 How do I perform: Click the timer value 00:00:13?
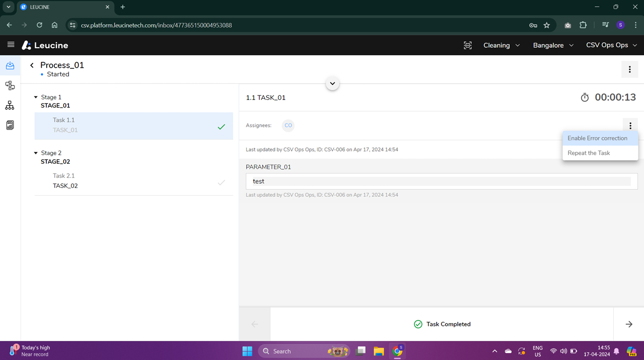pyautogui.click(x=615, y=97)
